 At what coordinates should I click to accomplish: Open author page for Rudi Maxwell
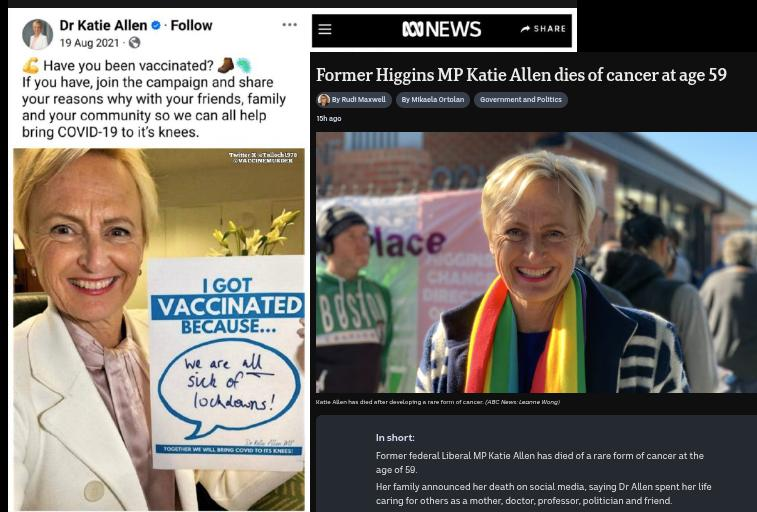pos(358,99)
